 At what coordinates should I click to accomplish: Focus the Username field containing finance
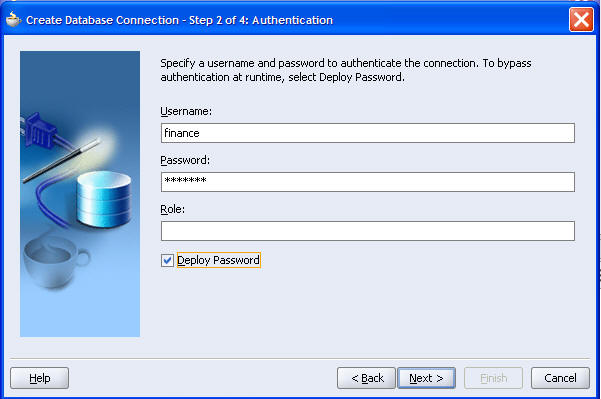[x=368, y=133]
